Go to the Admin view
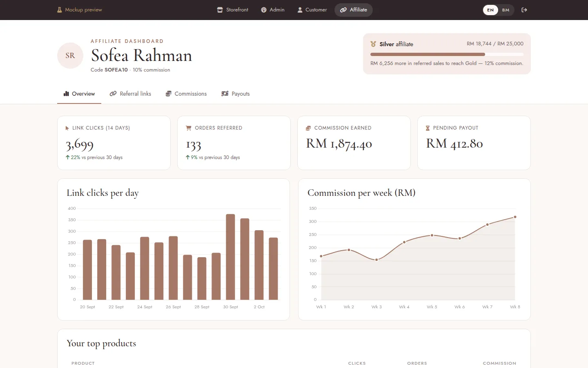Screen dimensions: 588x368 pyautogui.click(x=273, y=10)
